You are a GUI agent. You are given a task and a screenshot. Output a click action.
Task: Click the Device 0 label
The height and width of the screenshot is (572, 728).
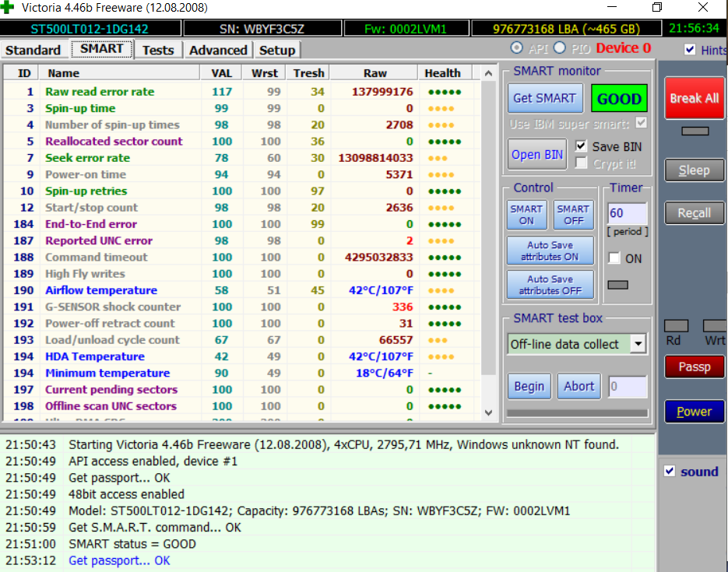(x=623, y=47)
